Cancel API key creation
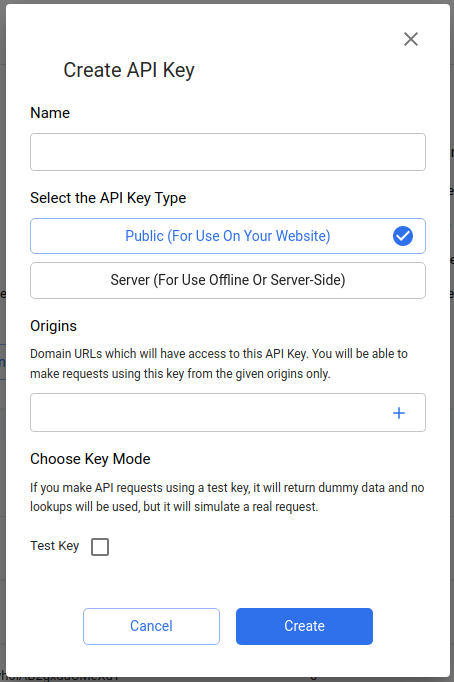 (151, 626)
